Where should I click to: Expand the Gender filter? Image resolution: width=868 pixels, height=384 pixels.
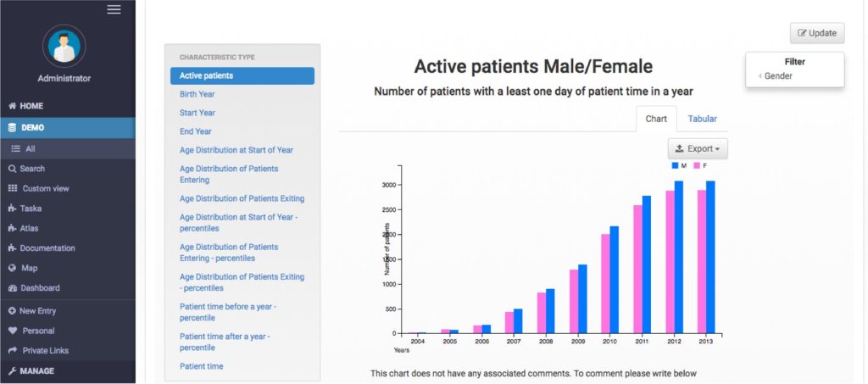(777, 76)
